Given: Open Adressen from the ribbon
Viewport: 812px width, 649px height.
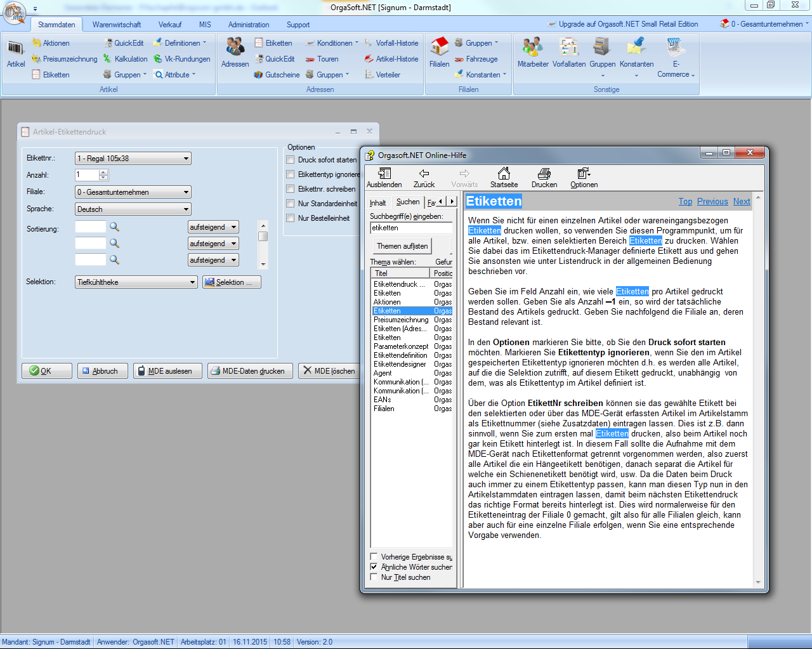Looking at the screenshot, I should [235, 49].
